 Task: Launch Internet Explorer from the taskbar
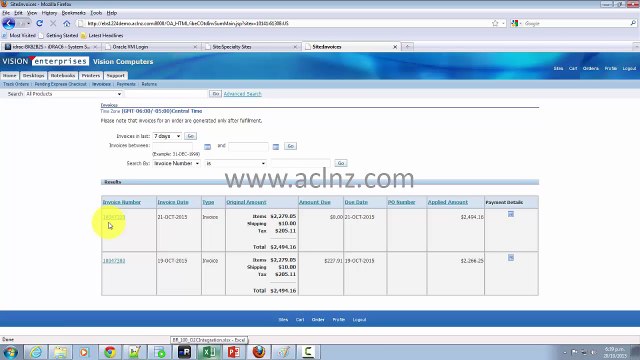coord(36,352)
